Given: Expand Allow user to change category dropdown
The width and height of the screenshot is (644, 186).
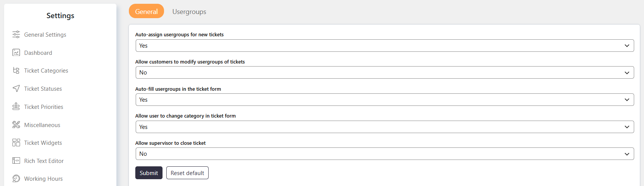Looking at the screenshot, I should click(385, 127).
